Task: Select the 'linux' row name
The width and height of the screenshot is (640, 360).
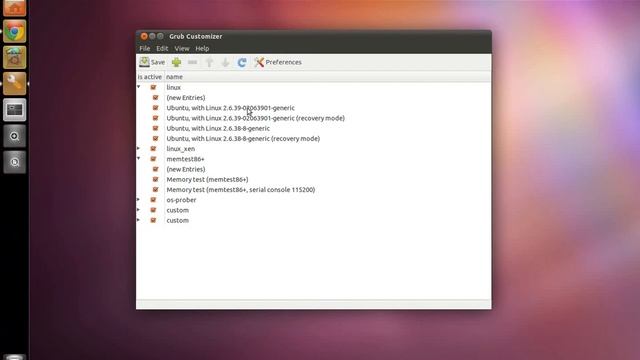Action: pos(173,87)
